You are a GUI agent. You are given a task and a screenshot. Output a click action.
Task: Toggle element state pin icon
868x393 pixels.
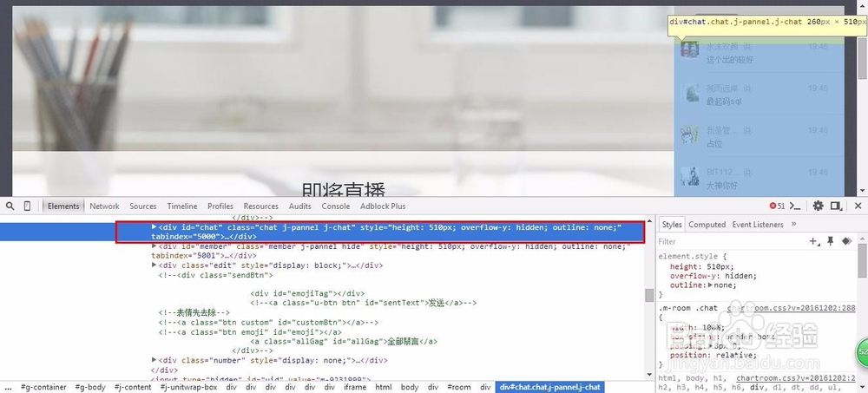click(831, 241)
